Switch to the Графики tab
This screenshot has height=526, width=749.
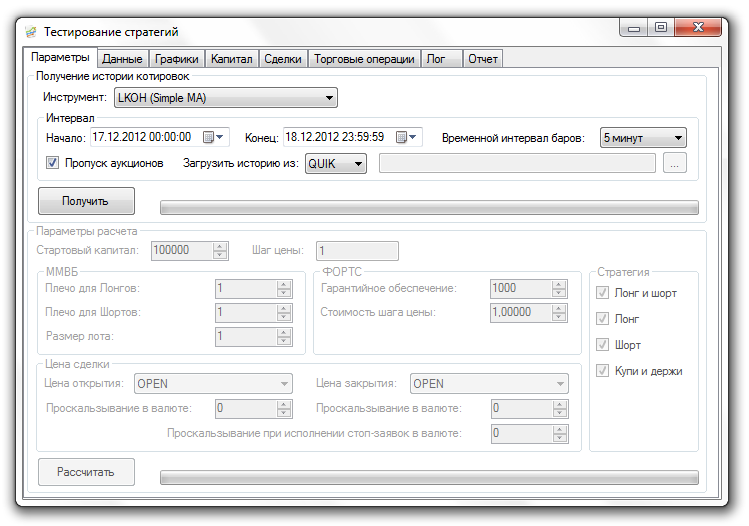[x=177, y=59]
